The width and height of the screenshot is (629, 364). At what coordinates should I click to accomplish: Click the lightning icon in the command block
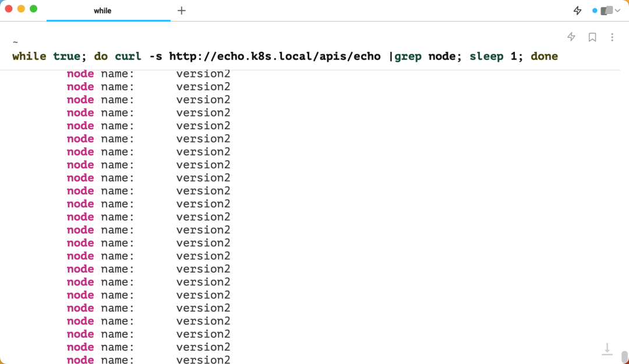pos(571,37)
